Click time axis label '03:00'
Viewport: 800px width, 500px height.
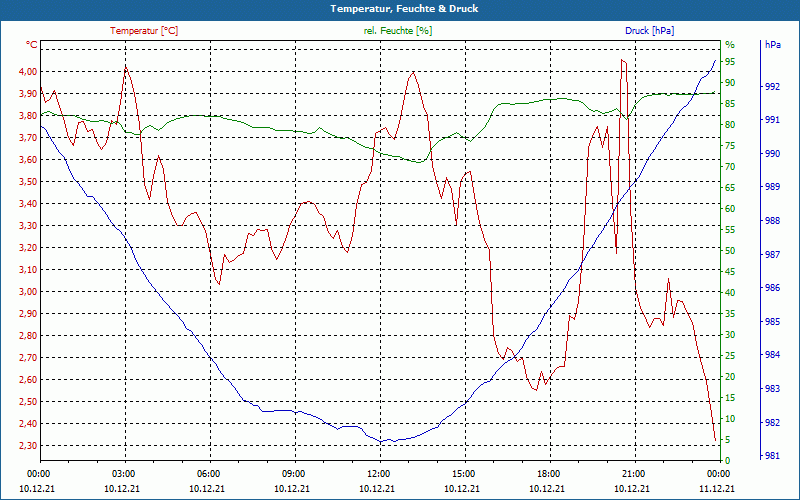coord(122,474)
